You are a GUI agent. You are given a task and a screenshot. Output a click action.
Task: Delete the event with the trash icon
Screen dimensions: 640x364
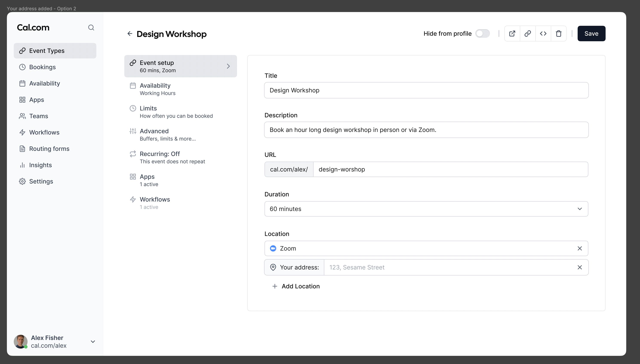click(x=559, y=33)
